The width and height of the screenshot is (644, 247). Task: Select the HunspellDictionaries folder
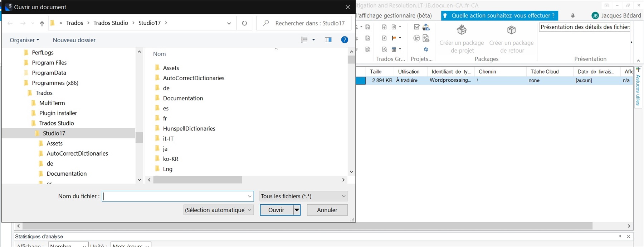click(x=189, y=128)
